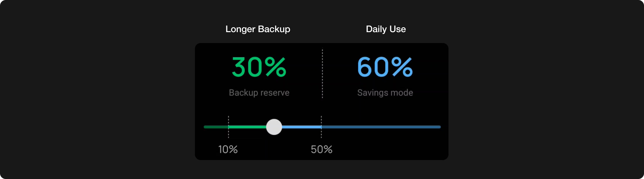Click the percent sign in blue 60%

click(x=402, y=67)
